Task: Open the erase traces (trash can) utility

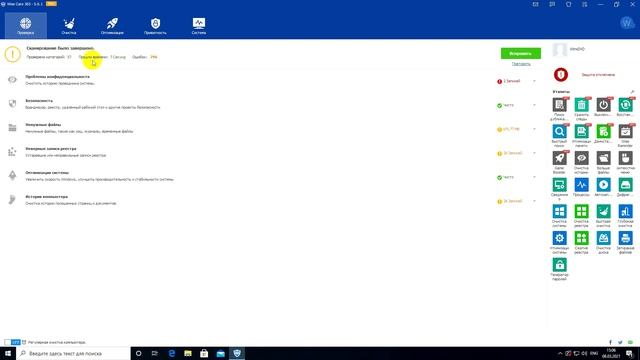Action: pos(582,105)
